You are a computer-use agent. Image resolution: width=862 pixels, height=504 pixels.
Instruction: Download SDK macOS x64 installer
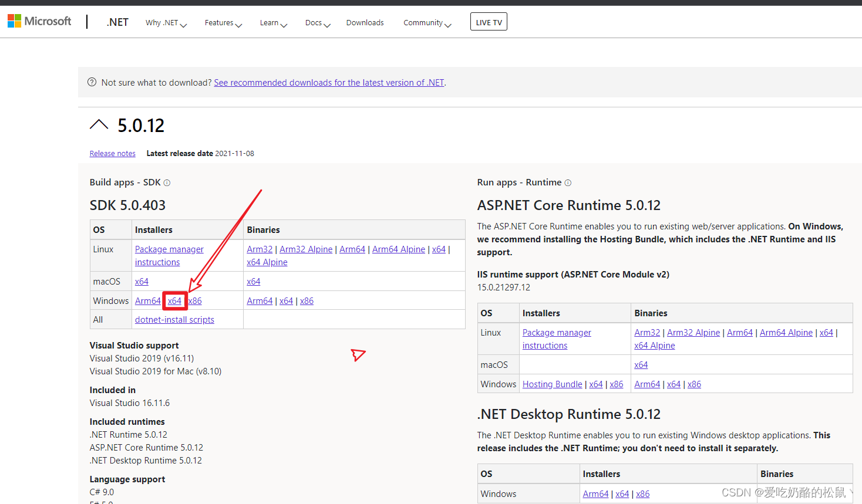(x=142, y=282)
